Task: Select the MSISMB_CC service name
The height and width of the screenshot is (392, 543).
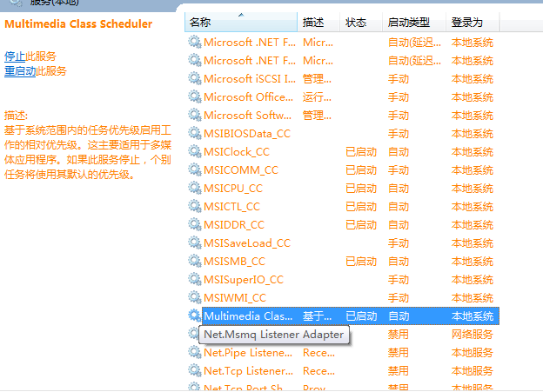Action: [234, 262]
